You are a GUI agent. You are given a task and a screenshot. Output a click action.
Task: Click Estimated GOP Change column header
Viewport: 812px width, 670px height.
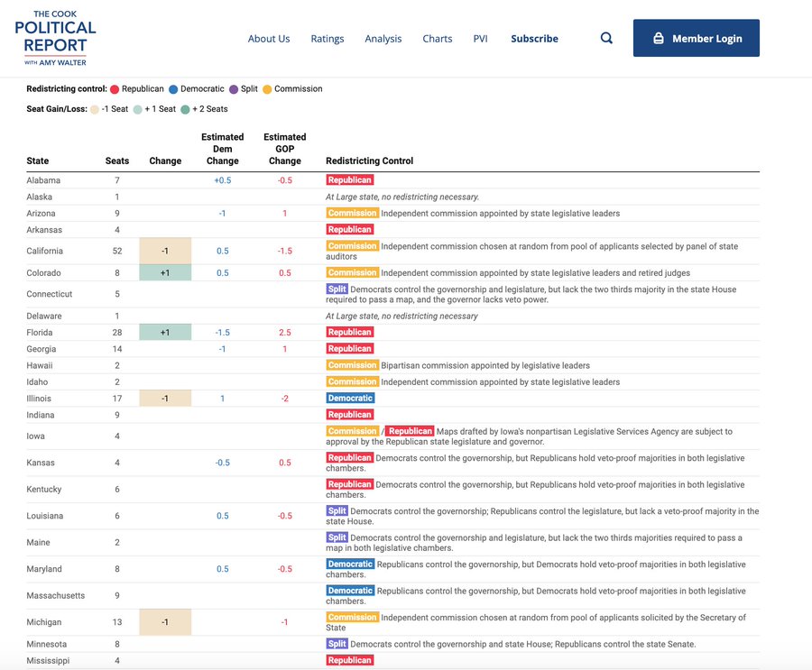285,149
